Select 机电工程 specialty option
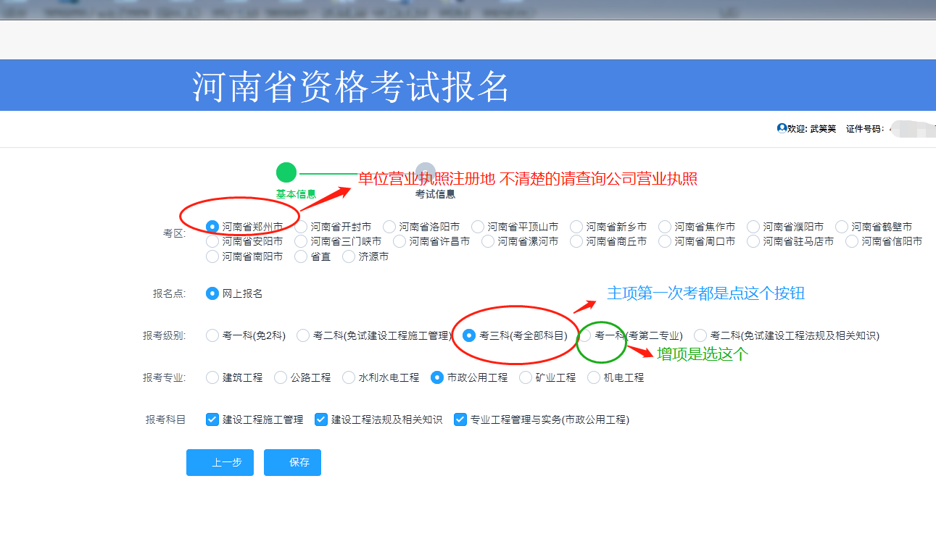The image size is (936, 560). (594, 377)
